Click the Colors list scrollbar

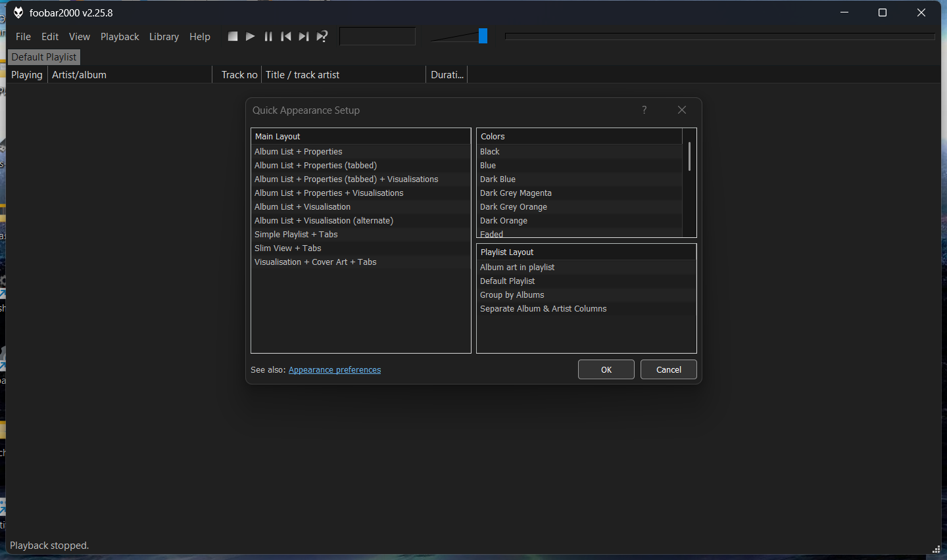(x=689, y=158)
